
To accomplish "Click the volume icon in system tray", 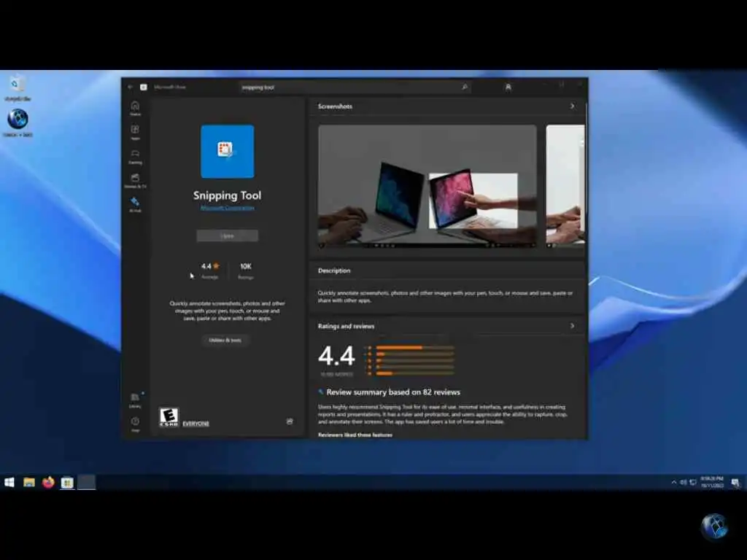I will [683, 483].
